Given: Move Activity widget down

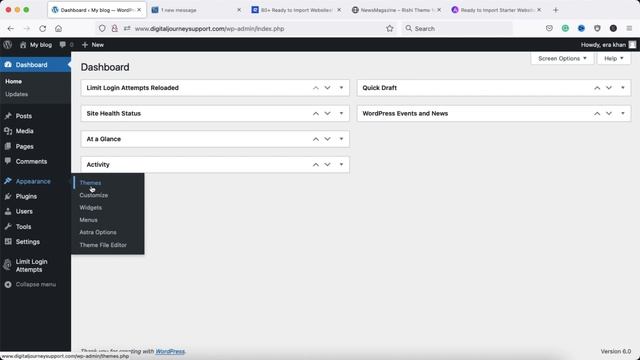Looking at the screenshot, I should point(327,164).
